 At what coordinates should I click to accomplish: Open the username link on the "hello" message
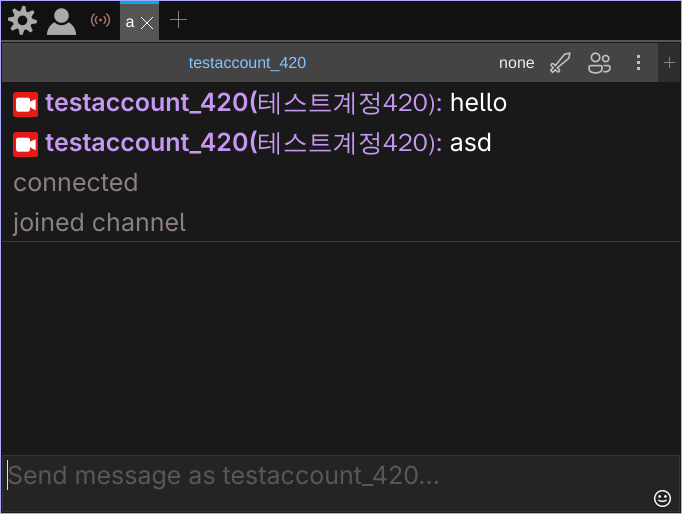coord(146,103)
